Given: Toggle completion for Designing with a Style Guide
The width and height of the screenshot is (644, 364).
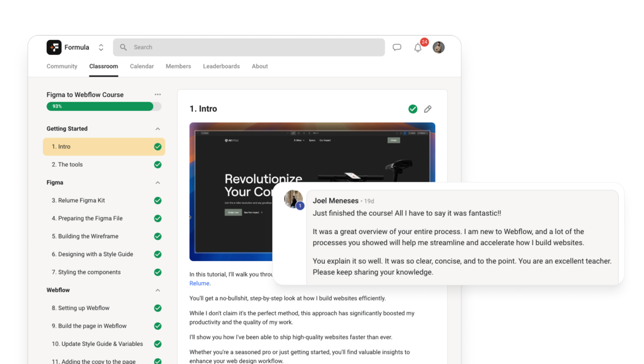Looking at the screenshot, I should [157, 254].
